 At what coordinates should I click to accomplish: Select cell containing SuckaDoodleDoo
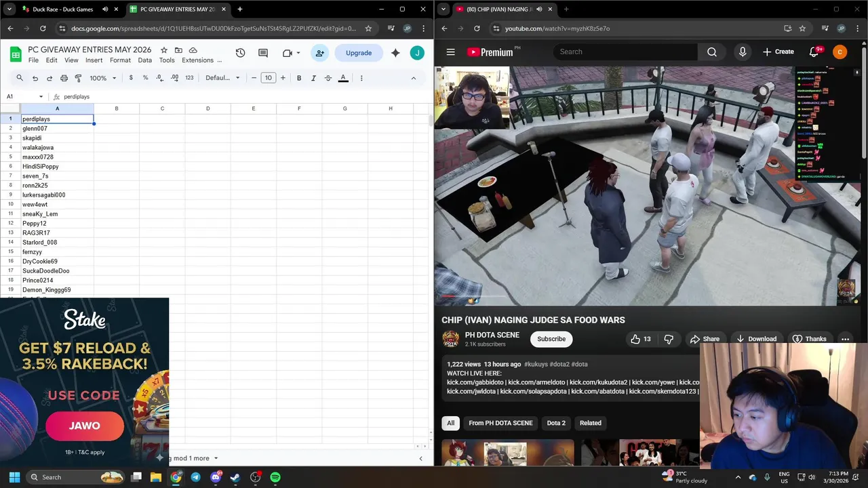57,271
